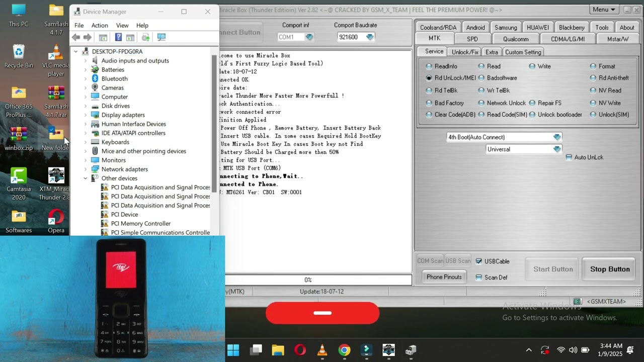
Task: Open the volume speaker tray icon
Action: click(573, 350)
